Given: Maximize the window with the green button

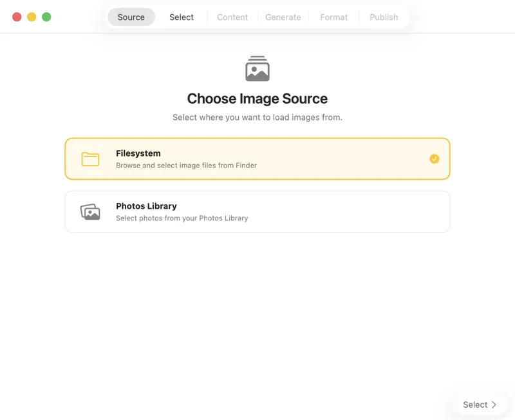Looking at the screenshot, I should pyautogui.click(x=46, y=17).
